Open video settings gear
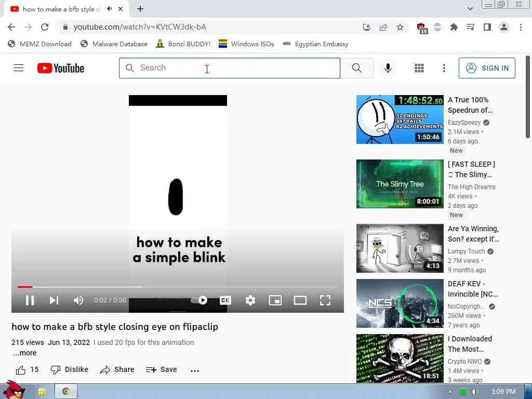Screen dimensions: 532x399 point(250,300)
